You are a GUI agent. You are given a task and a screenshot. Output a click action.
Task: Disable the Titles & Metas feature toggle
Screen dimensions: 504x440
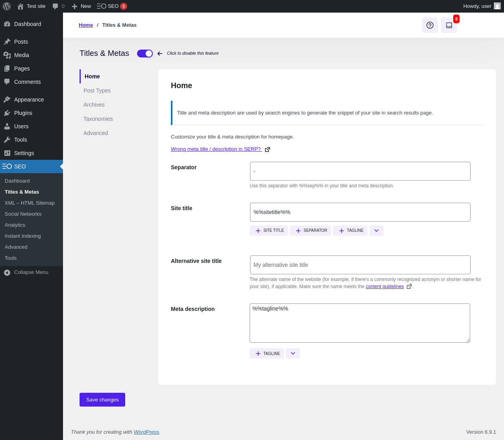[x=145, y=54]
